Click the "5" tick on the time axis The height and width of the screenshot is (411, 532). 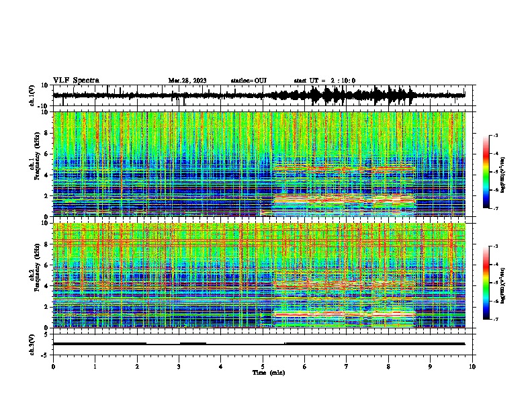[263, 367]
